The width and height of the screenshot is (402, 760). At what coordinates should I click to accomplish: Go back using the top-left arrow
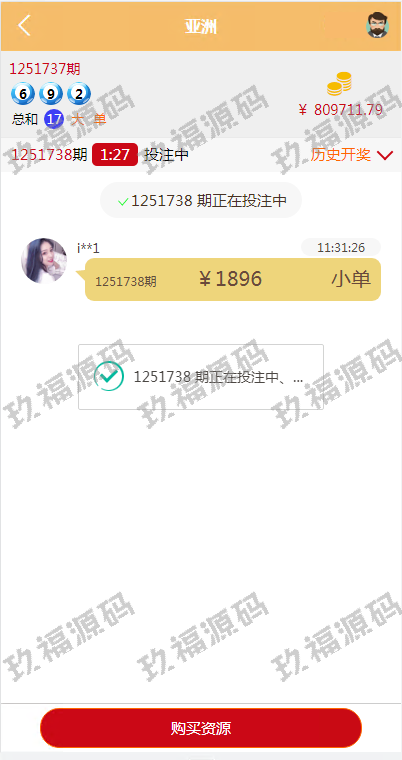(24, 25)
